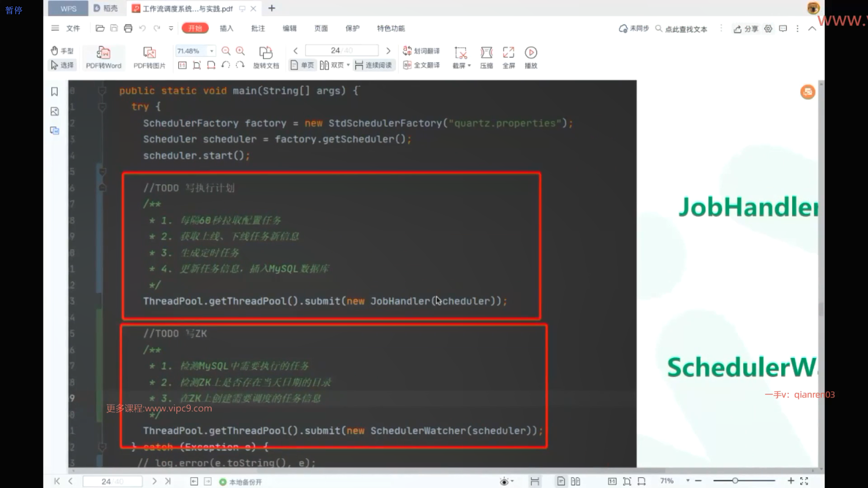This screenshot has width=868, height=488.
Task: Toggle 连续阅读 continuous reading mode
Action: (373, 66)
